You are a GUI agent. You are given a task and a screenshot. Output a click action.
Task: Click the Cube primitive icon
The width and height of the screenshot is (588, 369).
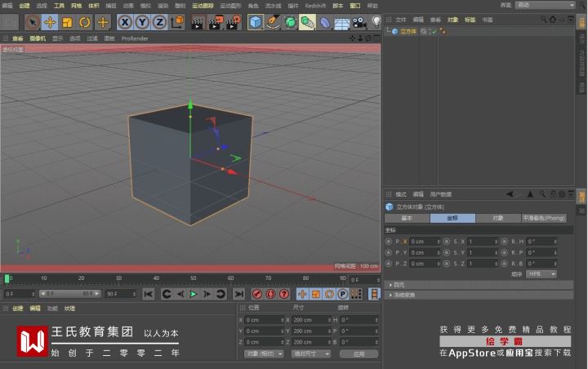click(x=256, y=22)
